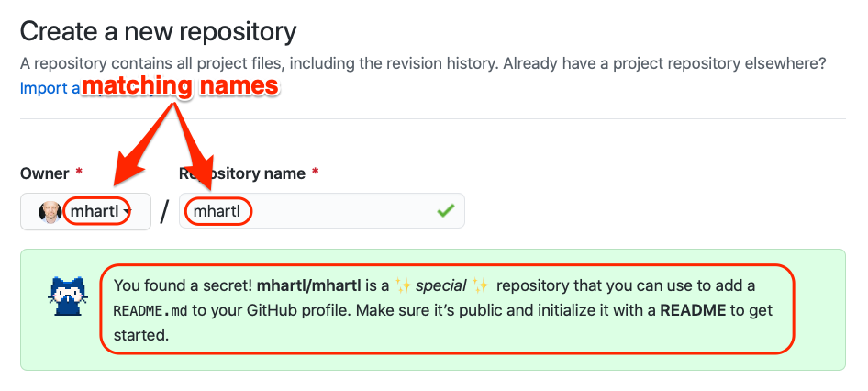Click the pixel Octocat mascot icon
868x391 pixels.
(66, 296)
